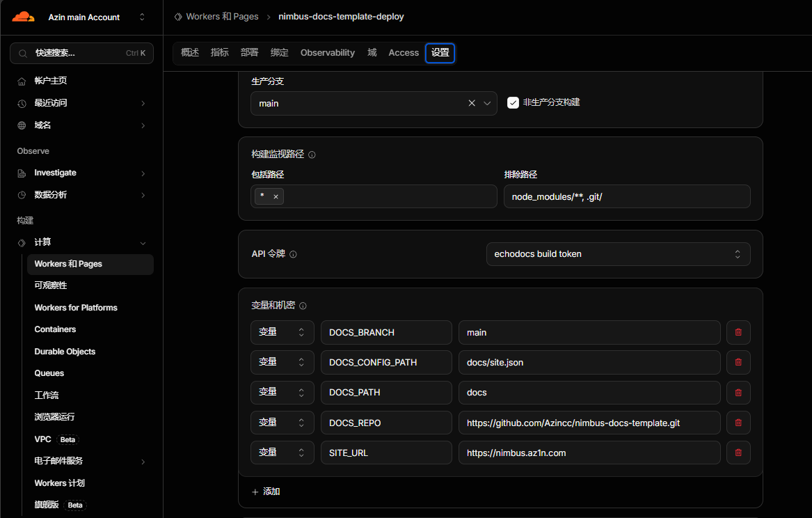The image size is (812, 518).
Task: Click 添加 to add a variable
Action: [x=266, y=492]
